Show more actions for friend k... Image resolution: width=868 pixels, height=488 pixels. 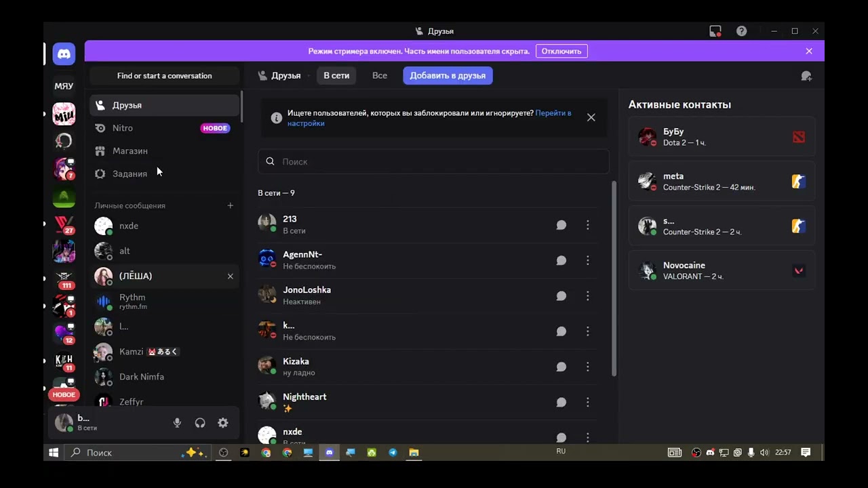click(x=588, y=331)
